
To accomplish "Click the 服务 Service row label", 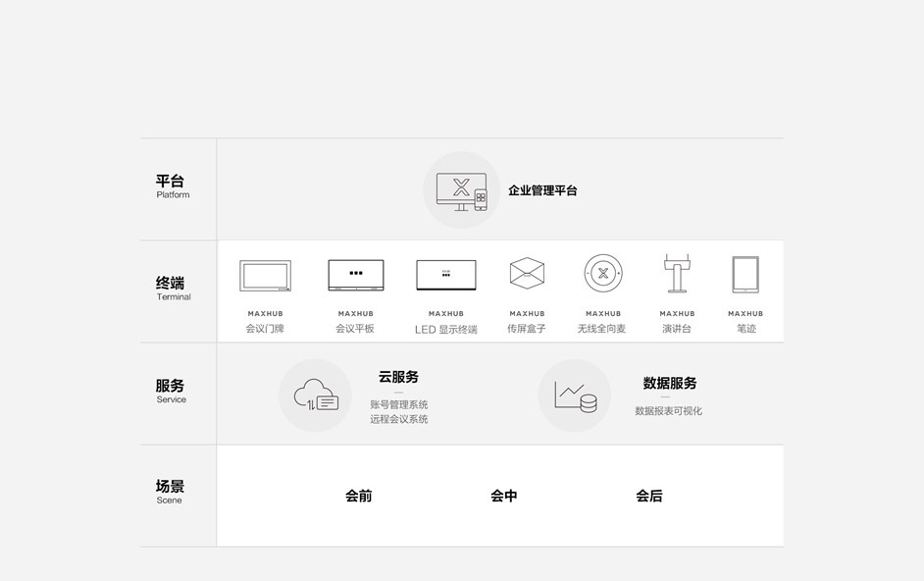I will pyautogui.click(x=171, y=391).
